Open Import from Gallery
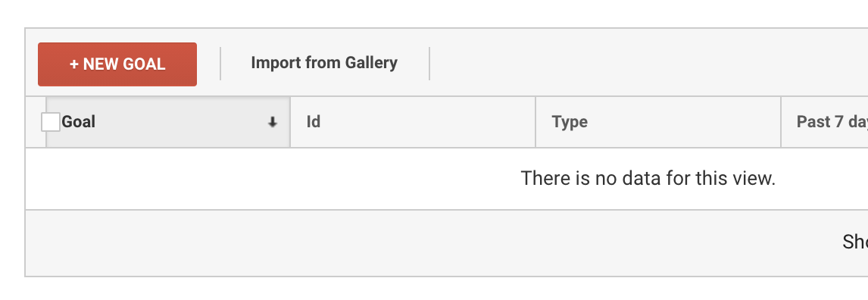The image size is (868, 300). point(324,63)
